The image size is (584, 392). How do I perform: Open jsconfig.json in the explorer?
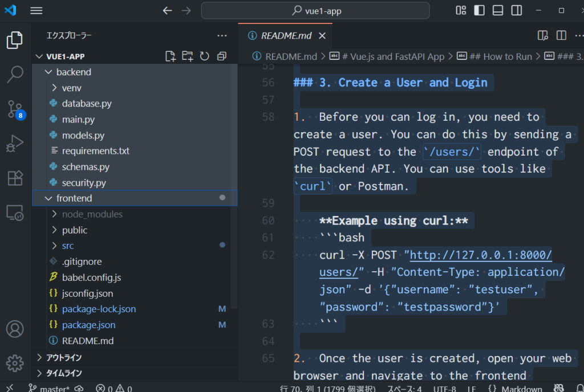tap(135, 293)
